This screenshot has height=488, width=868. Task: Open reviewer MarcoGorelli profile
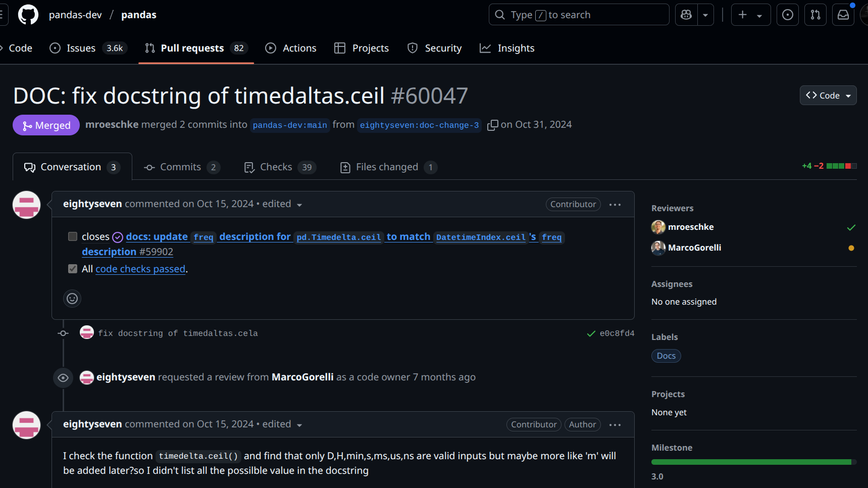click(x=694, y=248)
